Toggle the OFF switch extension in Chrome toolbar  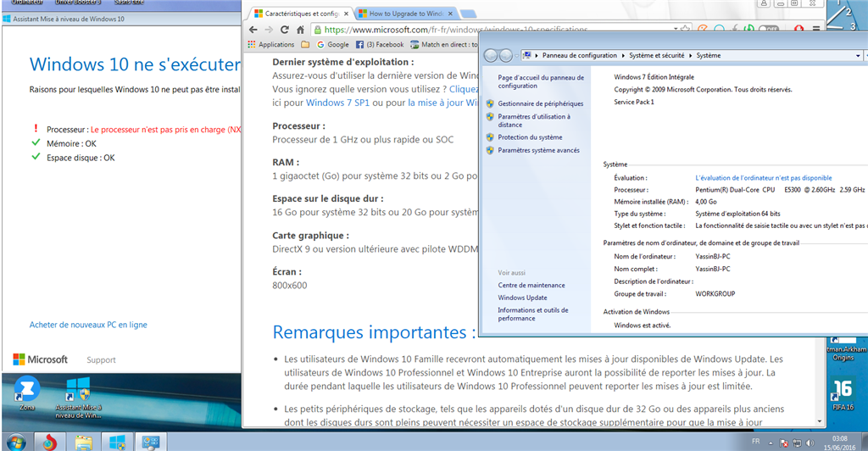(768, 29)
